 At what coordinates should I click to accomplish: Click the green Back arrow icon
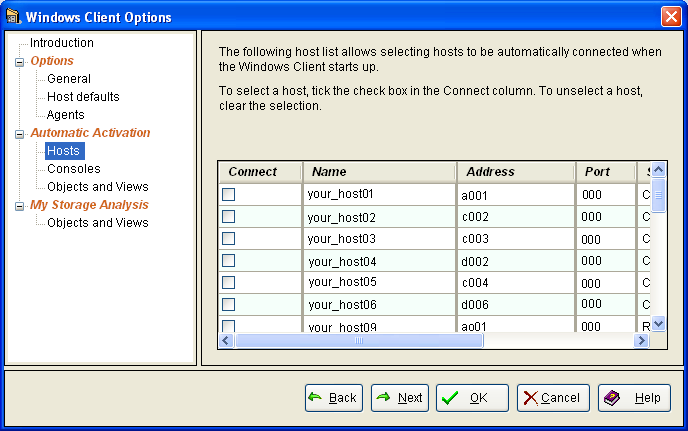pyautogui.click(x=315, y=397)
